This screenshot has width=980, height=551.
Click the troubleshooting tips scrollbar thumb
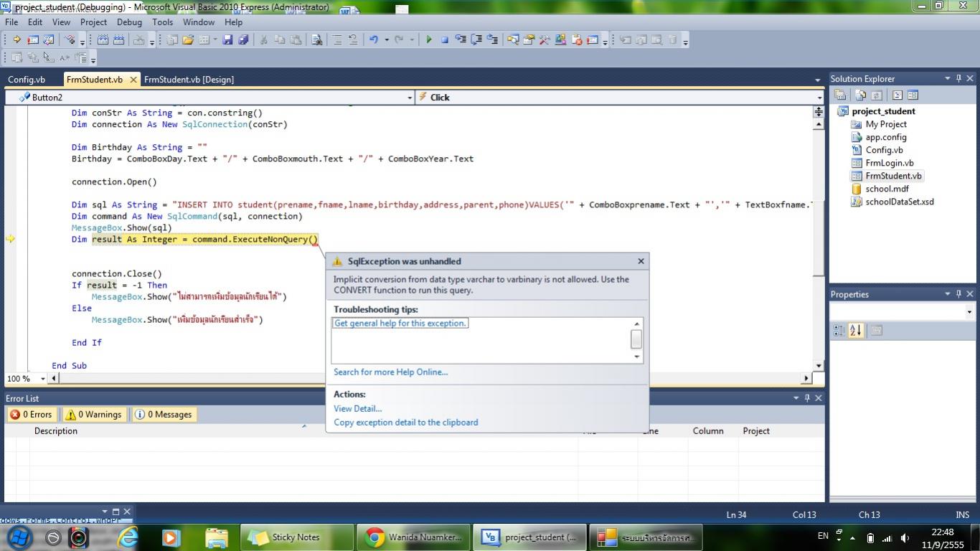(636, 339)
